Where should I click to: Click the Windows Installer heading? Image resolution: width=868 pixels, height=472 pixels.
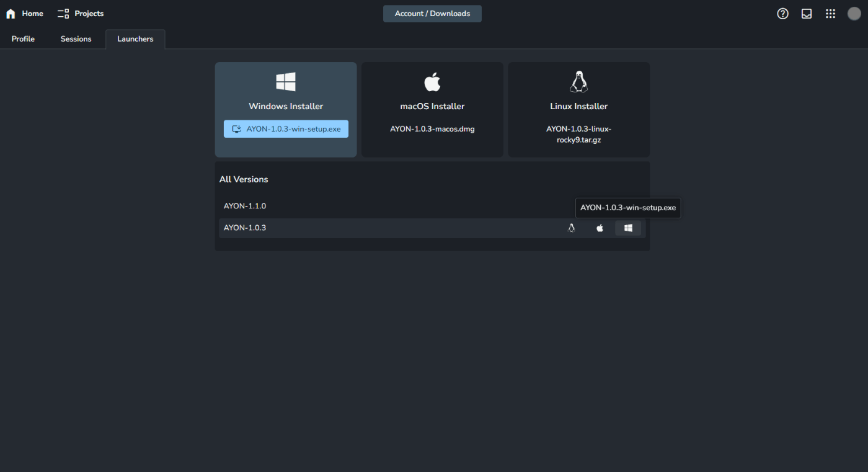click(x=286, y=106)
